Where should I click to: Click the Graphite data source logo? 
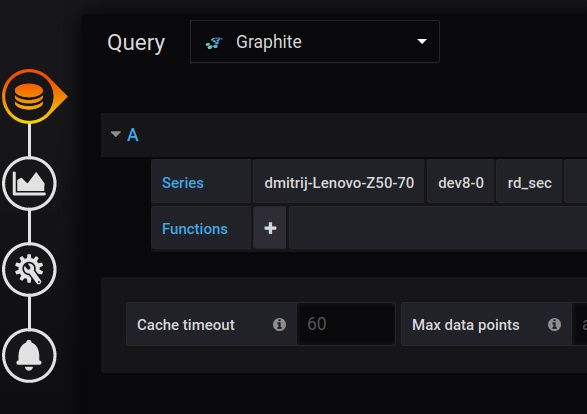[x=214, y=43]
